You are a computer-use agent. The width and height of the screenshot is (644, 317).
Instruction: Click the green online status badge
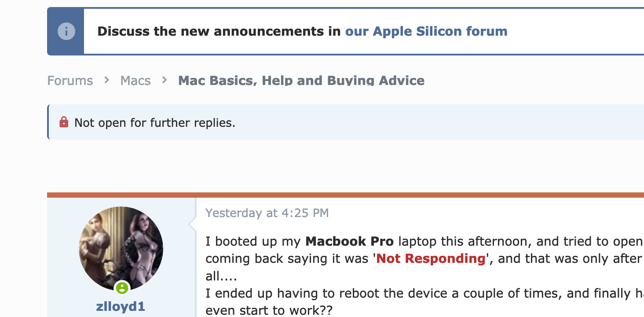coord(122,288)
